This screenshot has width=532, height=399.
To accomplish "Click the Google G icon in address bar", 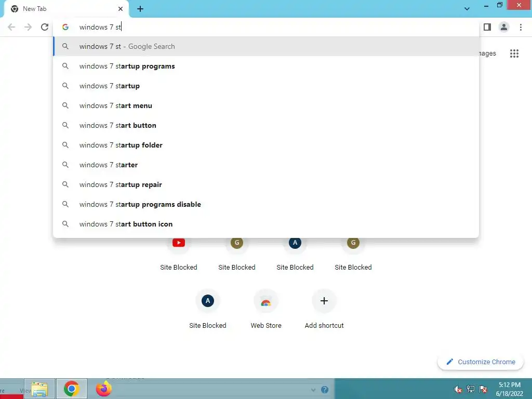I will [x=65, y=27].
